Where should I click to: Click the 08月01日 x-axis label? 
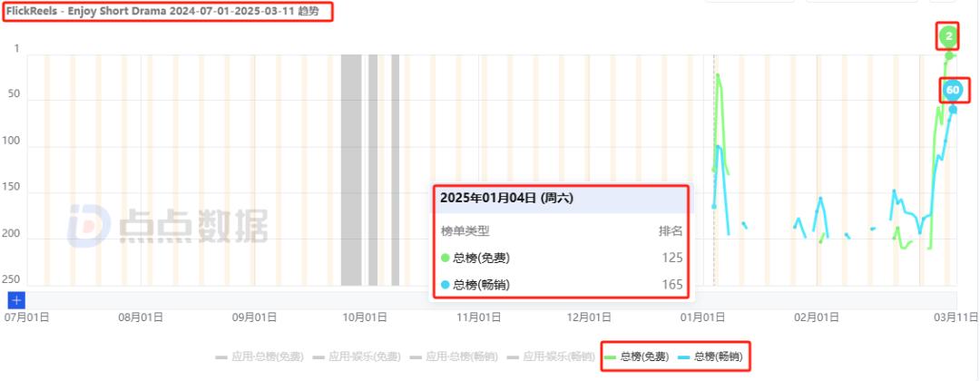(141, 317)
